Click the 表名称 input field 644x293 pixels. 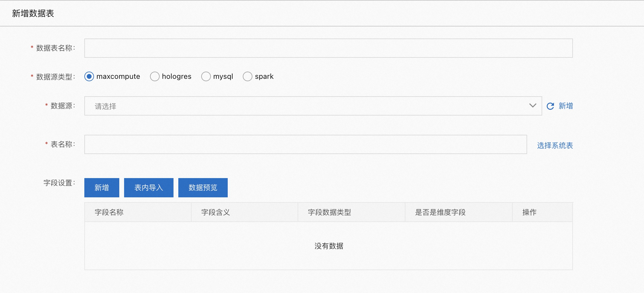pos(305,144)
